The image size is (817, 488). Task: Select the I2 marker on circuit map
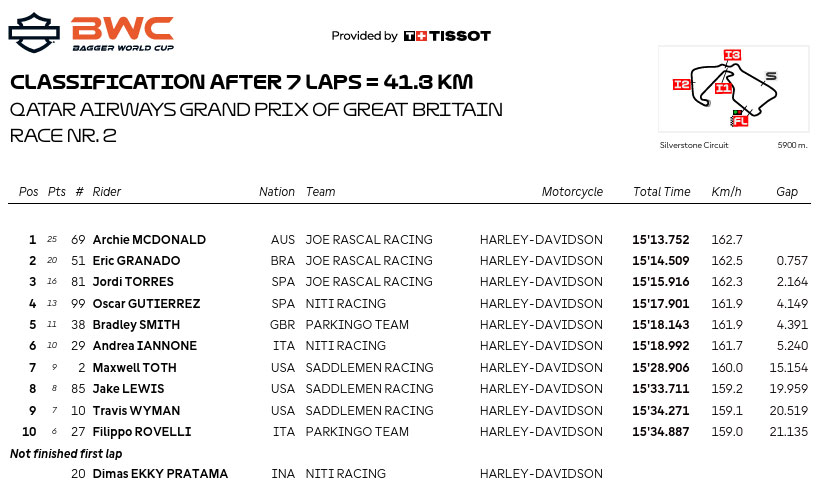pyautogui.click(x=682, y=84)
